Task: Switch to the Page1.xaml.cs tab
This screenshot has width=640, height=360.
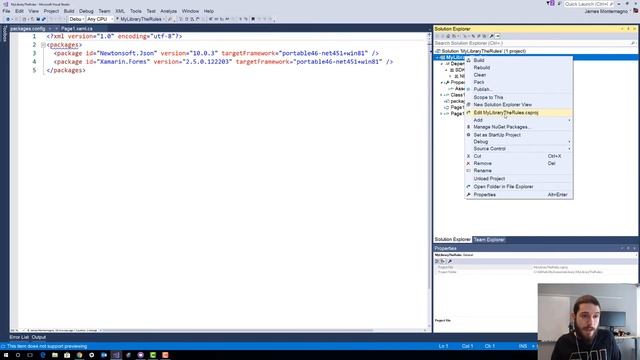Action: [x=77, y=29]
